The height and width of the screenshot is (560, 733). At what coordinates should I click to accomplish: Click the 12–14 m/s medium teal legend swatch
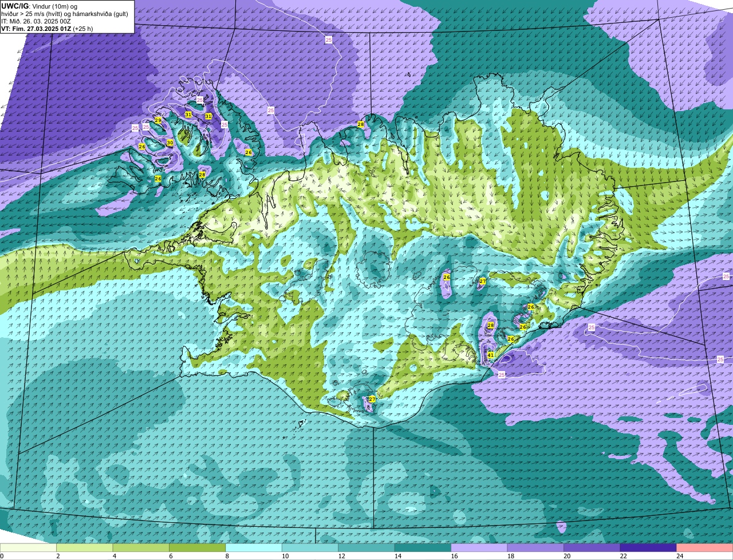click(366, 547)
